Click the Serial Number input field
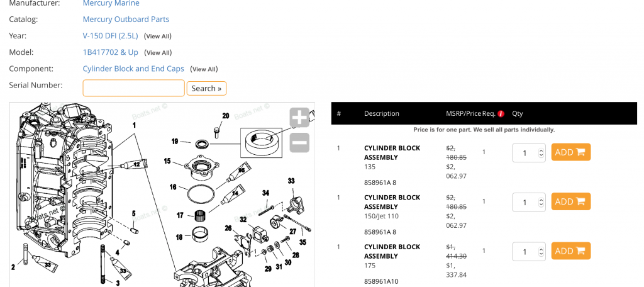The image size is (644, 287). (x=133, y=88)
